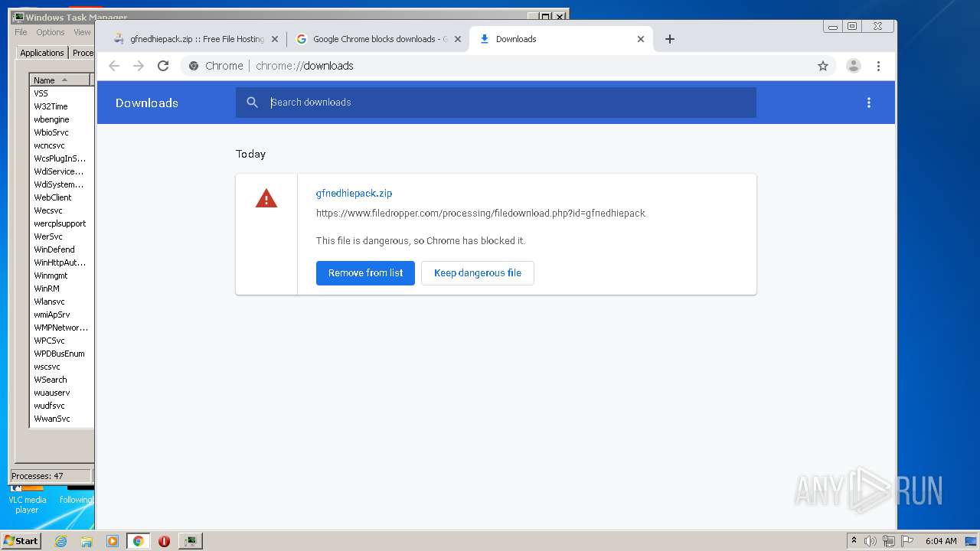Click the filedropper.com download URL
Image resolution: width=980 pixels, height=551 pixels.
click(x=481, y=214)
